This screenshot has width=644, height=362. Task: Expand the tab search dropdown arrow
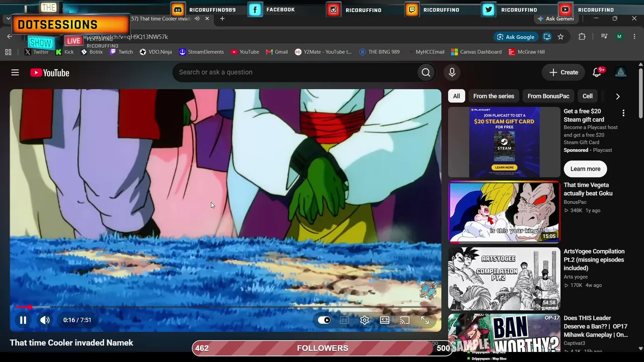8,19
